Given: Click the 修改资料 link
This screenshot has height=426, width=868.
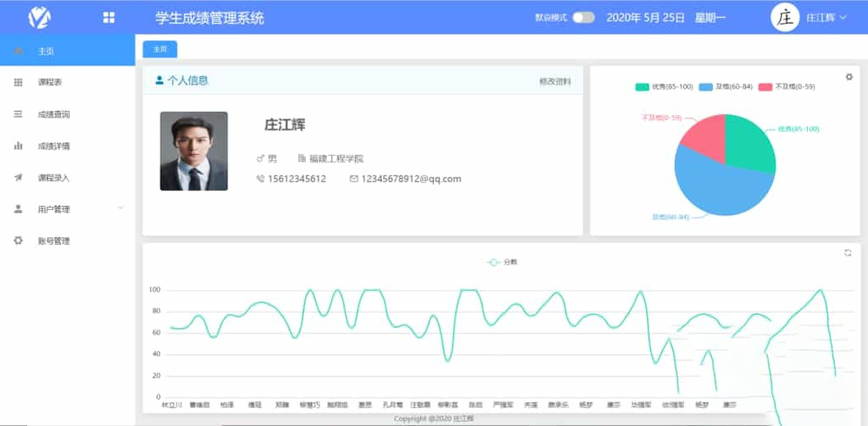Looking at the screenshot, I should click(554, 81).
